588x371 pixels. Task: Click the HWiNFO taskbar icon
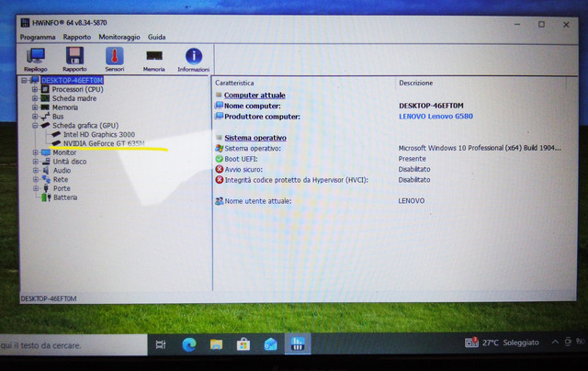tap(298, 343)
